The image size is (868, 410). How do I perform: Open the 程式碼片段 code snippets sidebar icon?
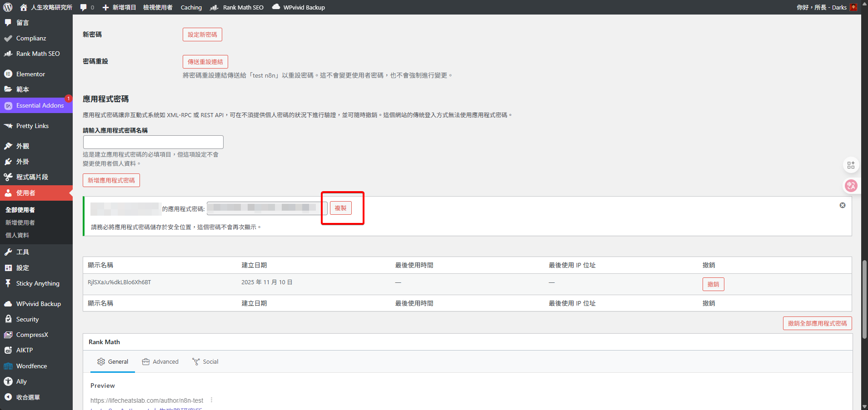9,177
